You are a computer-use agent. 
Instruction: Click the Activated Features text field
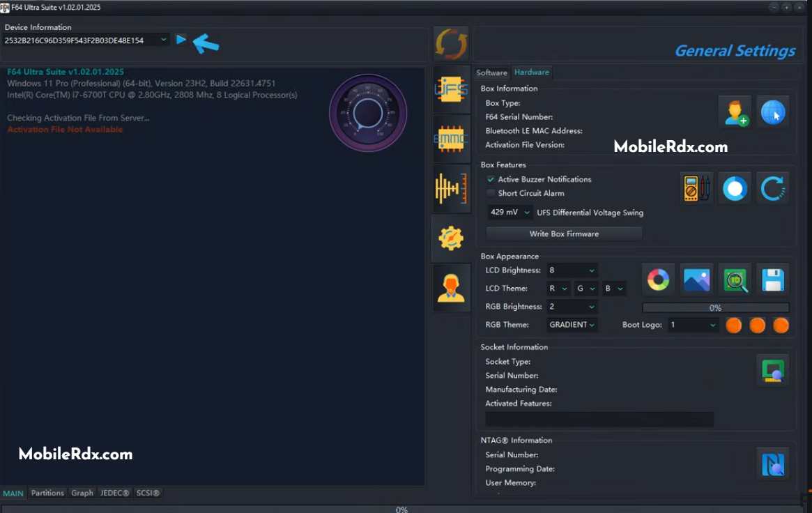[x=599, y=419]
